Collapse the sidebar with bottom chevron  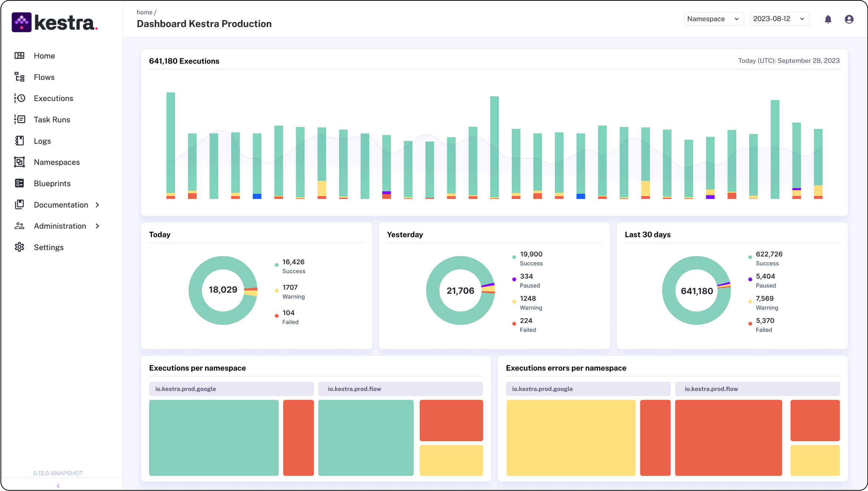(x=58, y=485)
